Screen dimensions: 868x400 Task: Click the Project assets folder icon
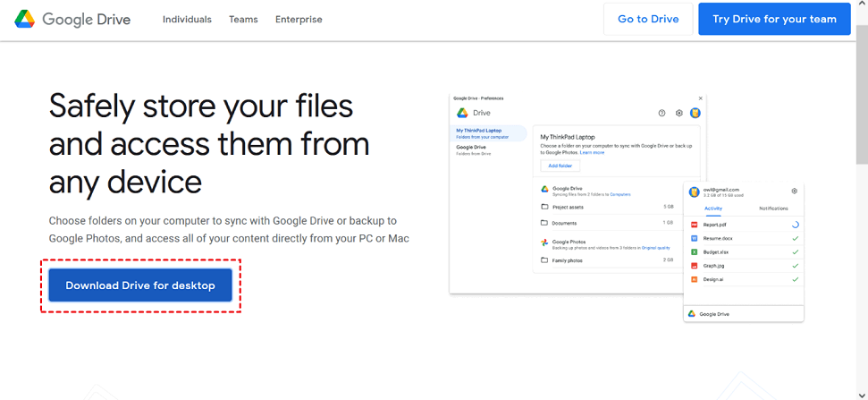[x=544, y=207]
